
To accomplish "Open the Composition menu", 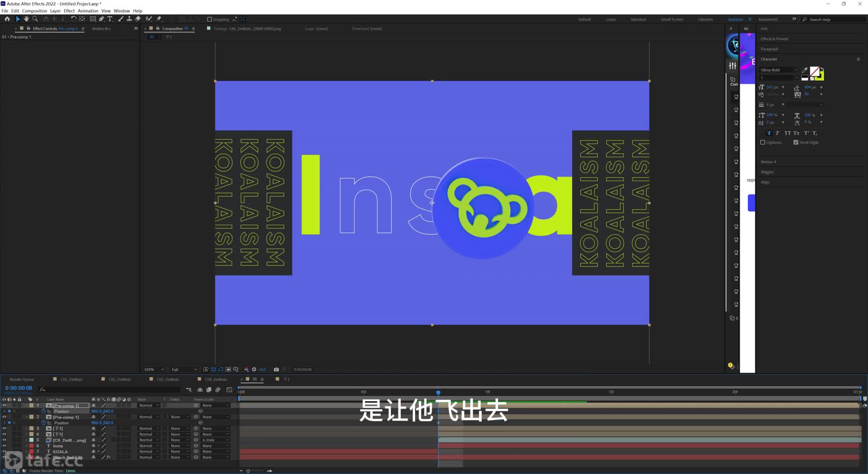I will pos(34,11).
